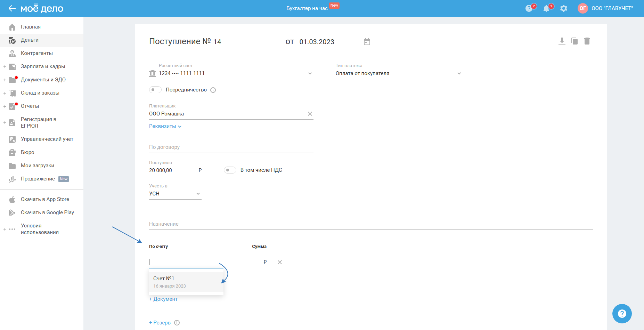Open settings gear icon in header
Viewport: 644px width, 330px height.
click(564, 8)
